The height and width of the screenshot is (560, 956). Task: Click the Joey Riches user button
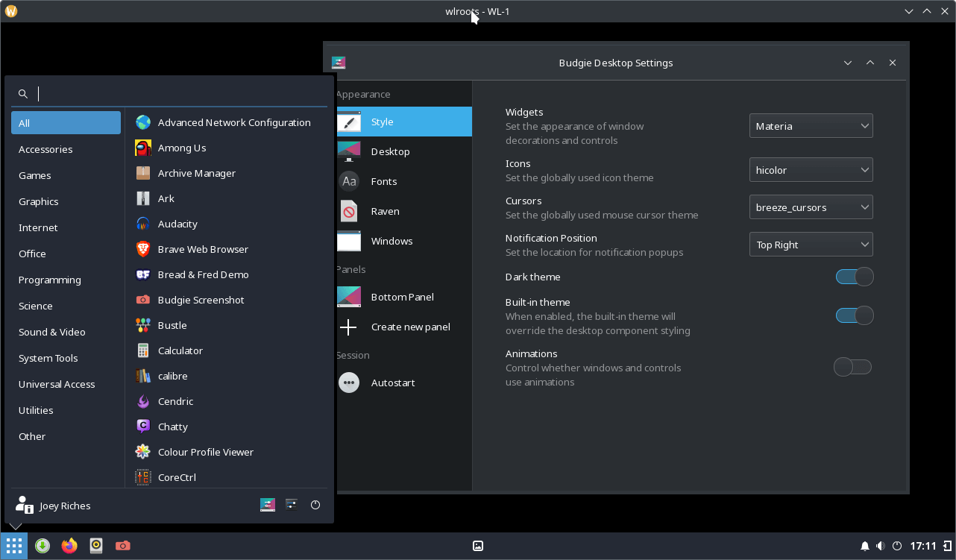(53, 506)
